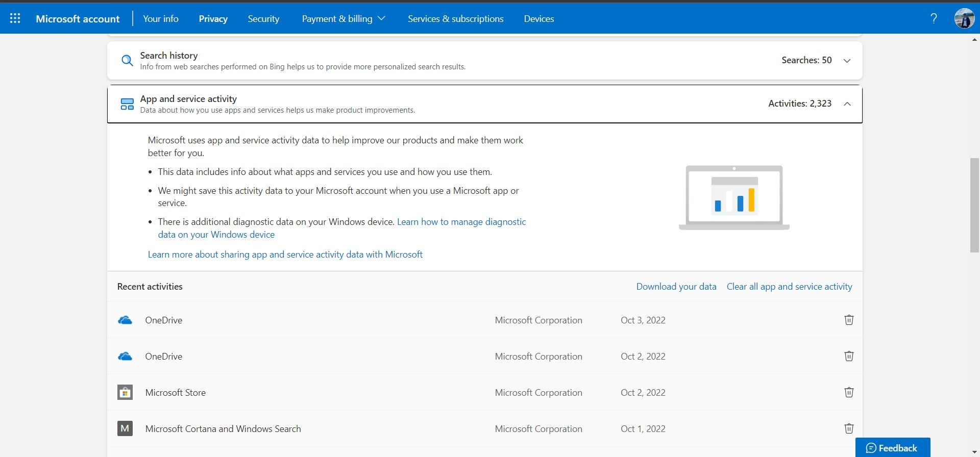980x457 pixels.
Task: Click the Search history title text
Action: [x=169, y=55]
